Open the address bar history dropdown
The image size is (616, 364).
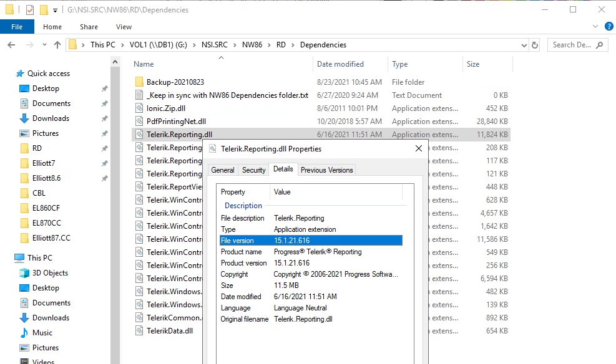click(x=524, y=45)
